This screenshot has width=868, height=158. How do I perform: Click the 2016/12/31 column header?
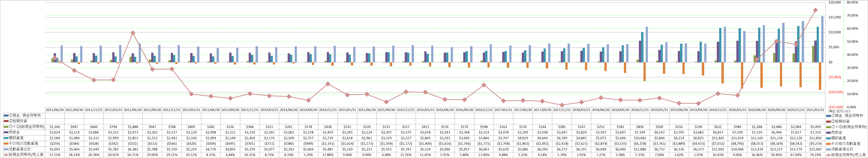tap(484, 110)
